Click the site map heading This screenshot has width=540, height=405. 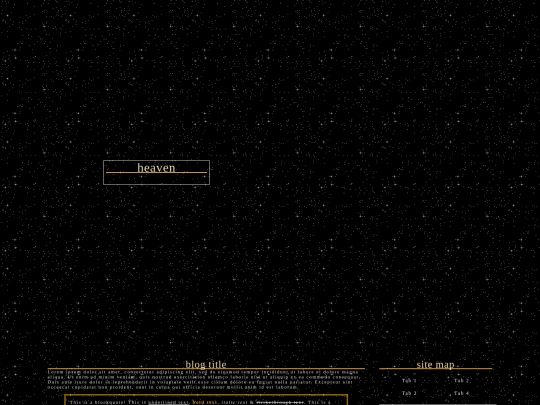coord(435,364)
